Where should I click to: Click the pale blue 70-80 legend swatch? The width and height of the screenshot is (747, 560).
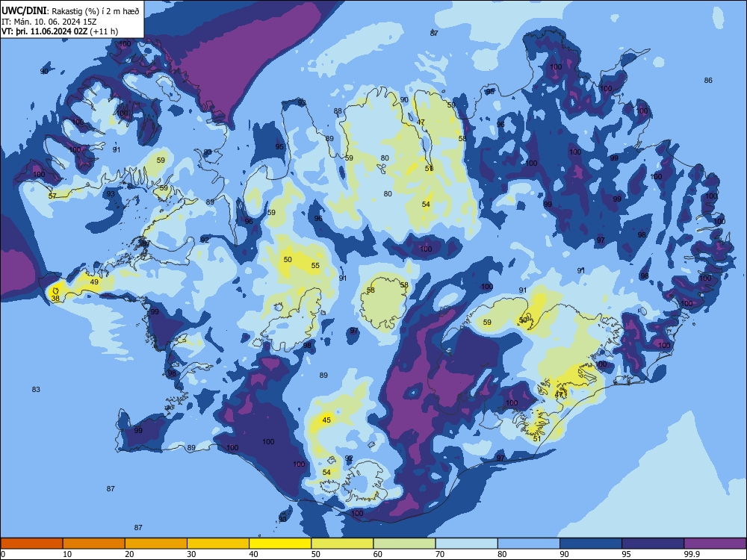[466, 544]
